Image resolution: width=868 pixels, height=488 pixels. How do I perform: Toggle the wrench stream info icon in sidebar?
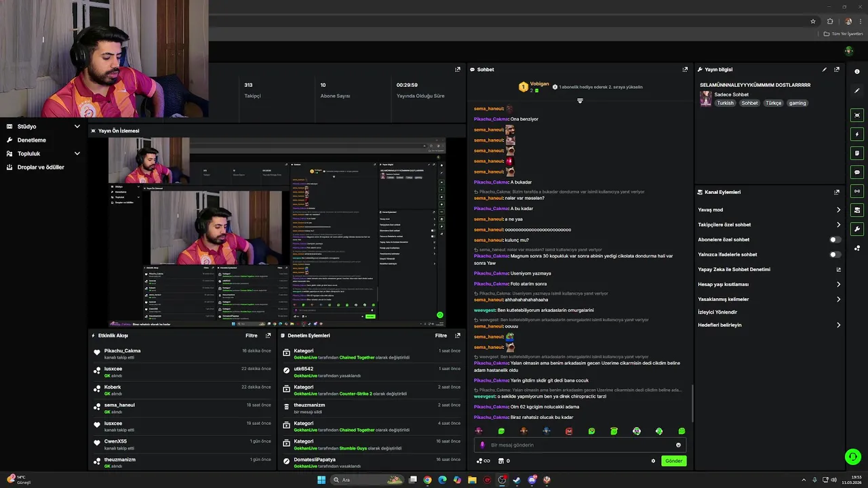pos(857,229)
